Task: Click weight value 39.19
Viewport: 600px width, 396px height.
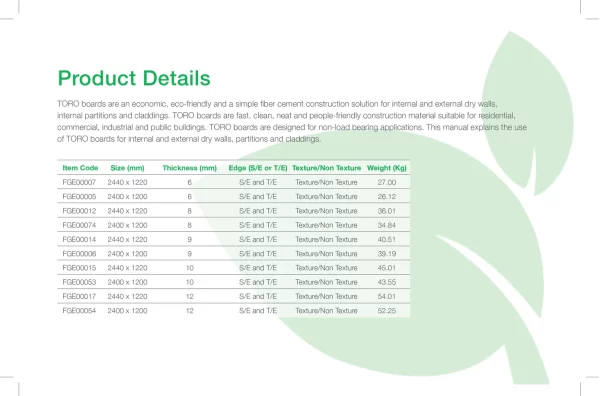Action: (386, 253)
